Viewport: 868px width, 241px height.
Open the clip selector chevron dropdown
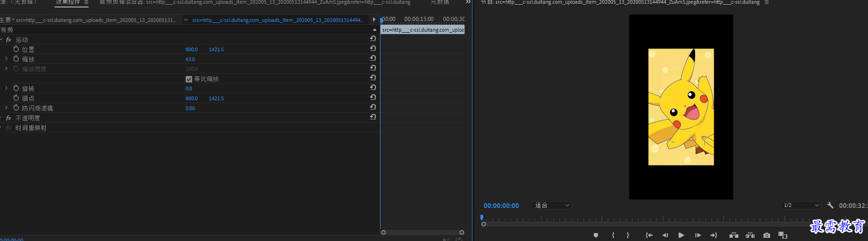coord(186,20)
